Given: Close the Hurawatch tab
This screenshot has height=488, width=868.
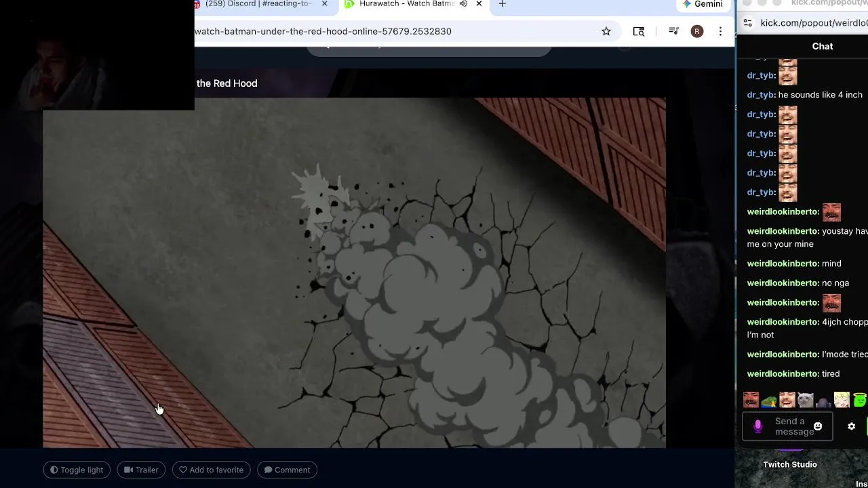Looking at the screenshot, I should (x=479, y=4).
